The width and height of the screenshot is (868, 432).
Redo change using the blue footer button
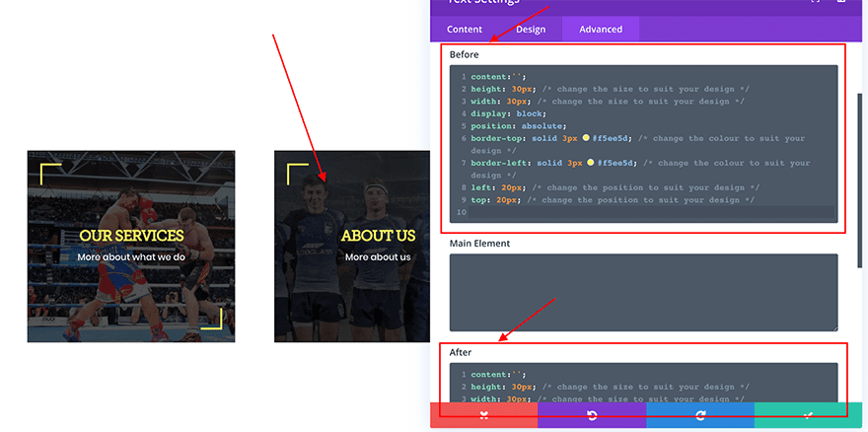coord(700,415)
